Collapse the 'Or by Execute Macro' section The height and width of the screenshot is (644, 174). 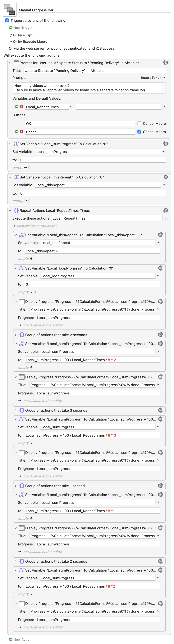[11, 41]
